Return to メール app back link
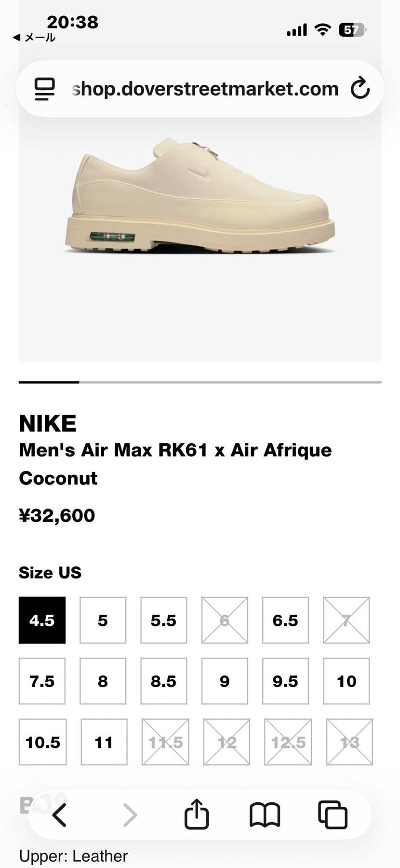Image resolution: width=400 pixels, height=868 pixels. 34,38
